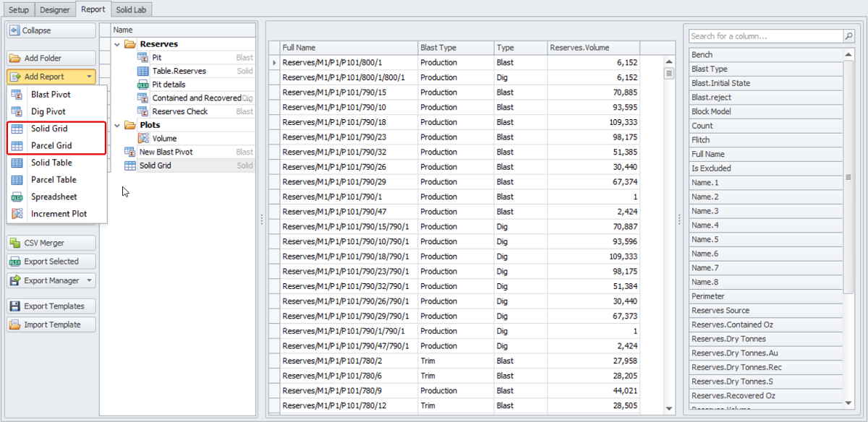The image size is (868, 422).
Task: Collapse the Reserves folder in tree
Action: pos(117,44)
